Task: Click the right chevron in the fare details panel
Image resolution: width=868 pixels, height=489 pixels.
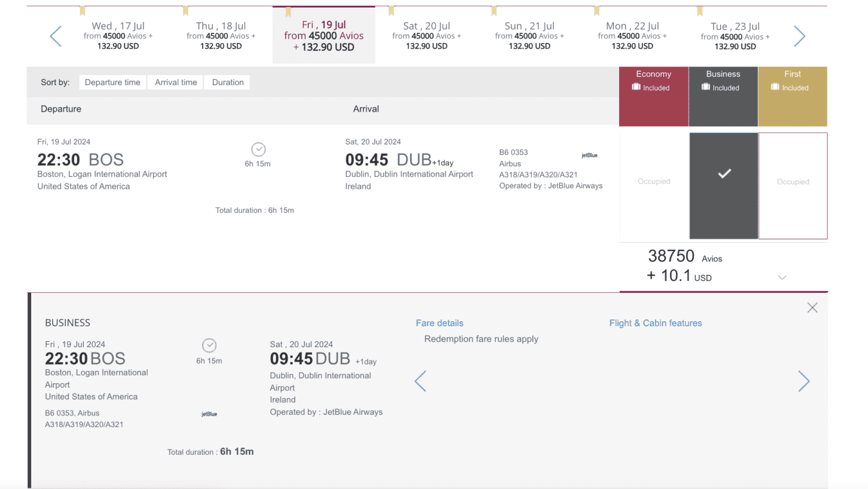Action: pos(804,381)
